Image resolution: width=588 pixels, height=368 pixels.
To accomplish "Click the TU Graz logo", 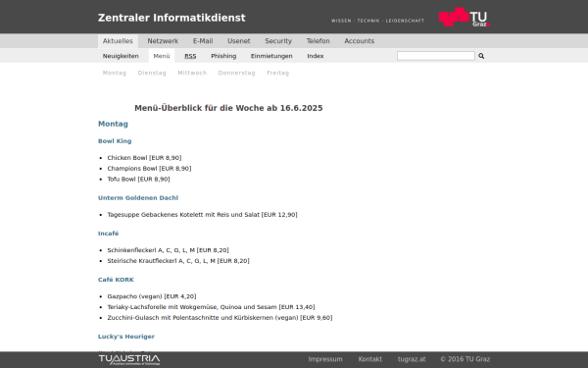I will (x=465, y=17).
